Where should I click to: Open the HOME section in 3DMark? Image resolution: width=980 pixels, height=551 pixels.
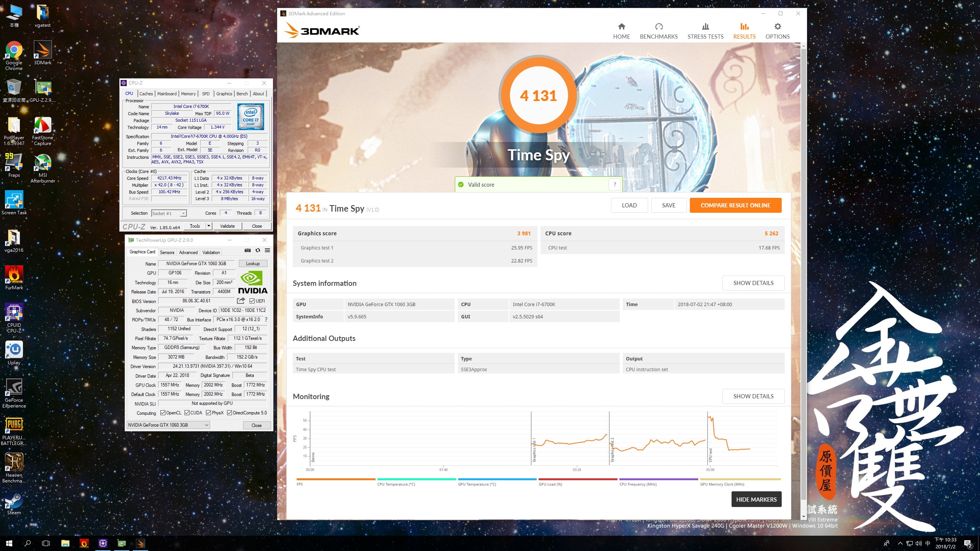pyautogui.click(x=621, y=31)
